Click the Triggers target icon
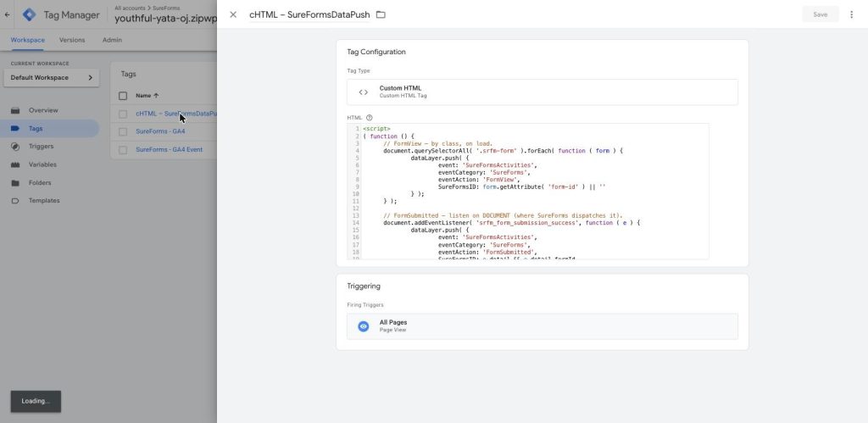 coord(15,147)
